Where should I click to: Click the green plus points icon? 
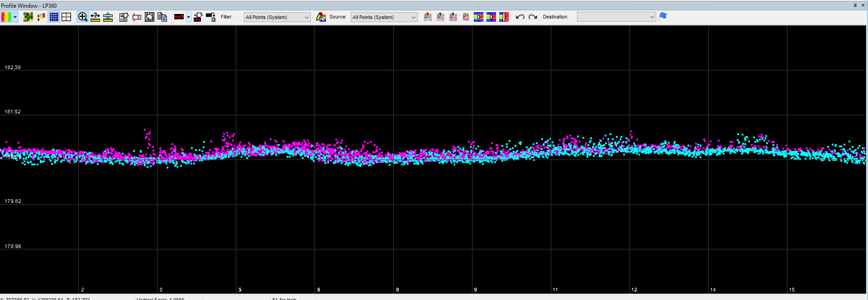pos(28,17)
